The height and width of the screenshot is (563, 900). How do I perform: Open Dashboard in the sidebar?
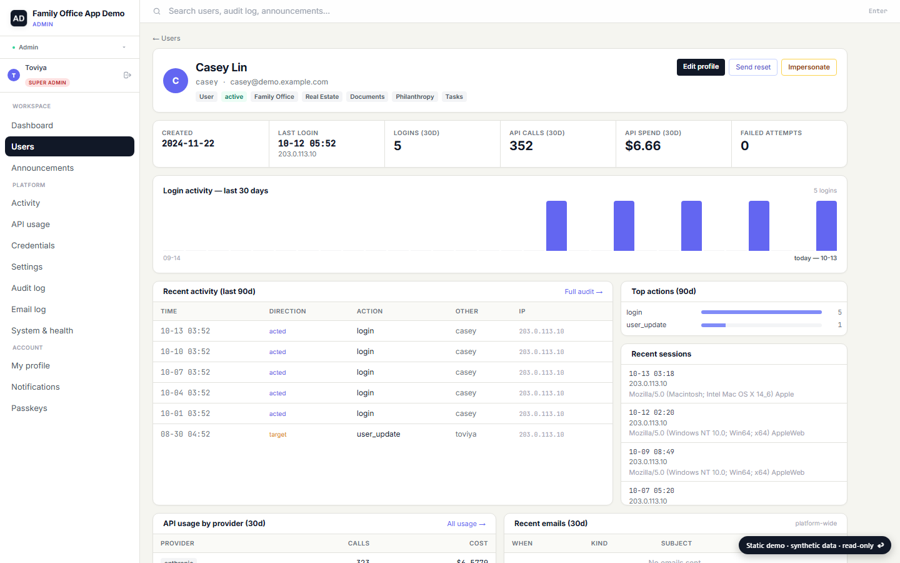click(69, 125)
